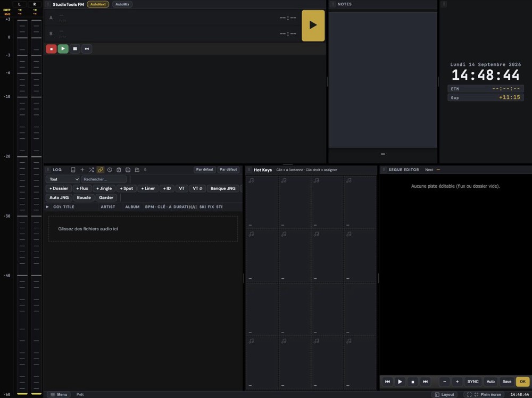532x398 pixels.
Task: Click the Segue Editor panel drag handle
Action: pyautogui.click(x=384, y=170)
